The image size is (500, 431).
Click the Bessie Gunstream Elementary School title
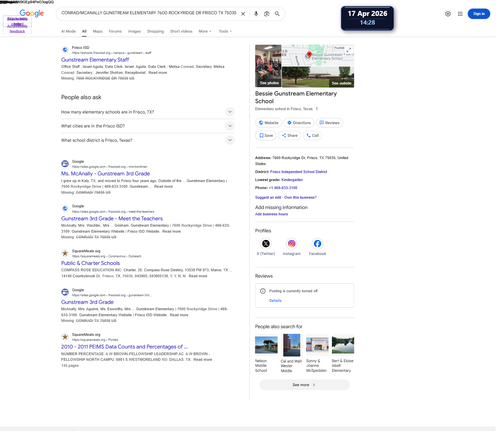296,97
